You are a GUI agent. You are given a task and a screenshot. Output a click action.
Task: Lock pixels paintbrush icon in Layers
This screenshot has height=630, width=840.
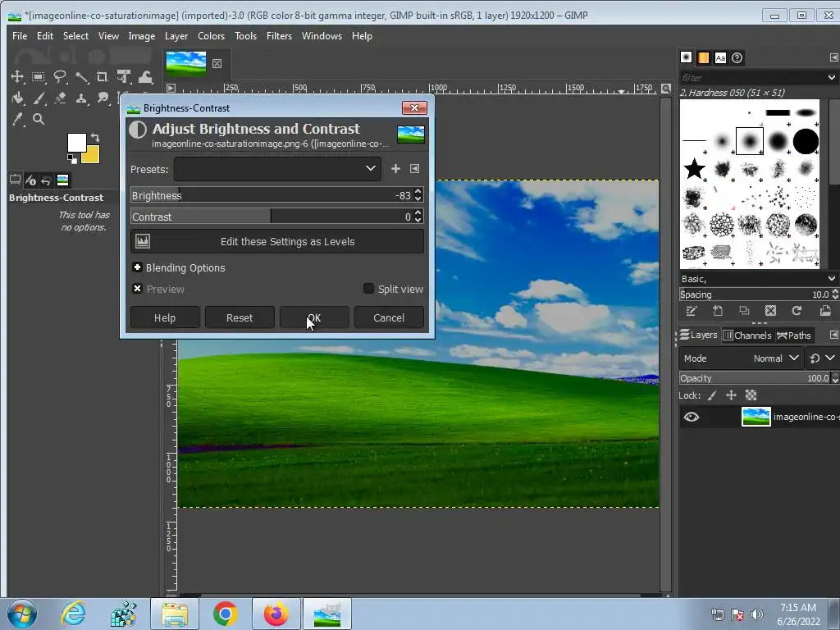tap(712, 395)
